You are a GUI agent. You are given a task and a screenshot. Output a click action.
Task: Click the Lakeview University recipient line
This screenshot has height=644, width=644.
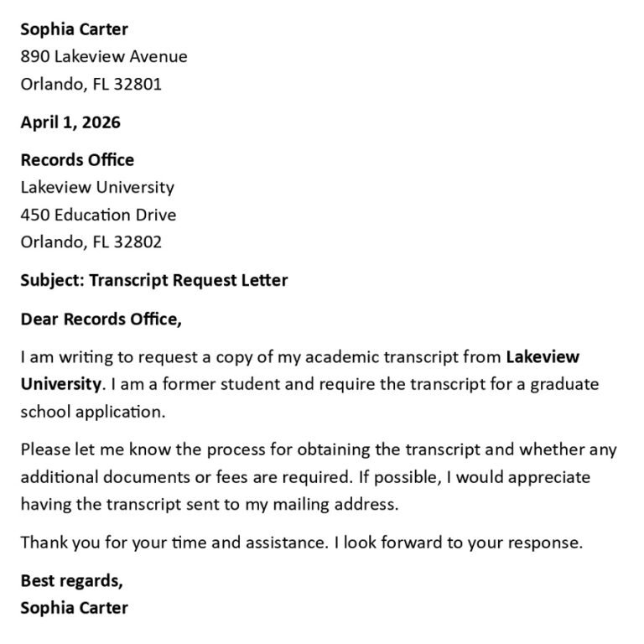[x=97, y=188]
